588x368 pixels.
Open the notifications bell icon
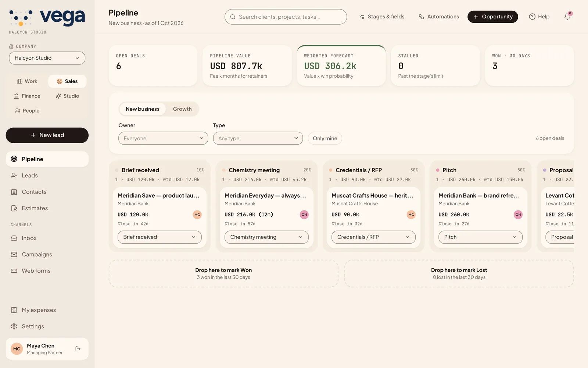567,17
